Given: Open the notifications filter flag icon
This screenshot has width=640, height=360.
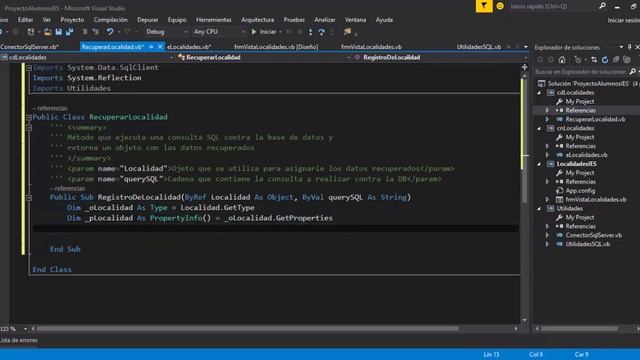Looking at the screenshot, I should [484, 6].
